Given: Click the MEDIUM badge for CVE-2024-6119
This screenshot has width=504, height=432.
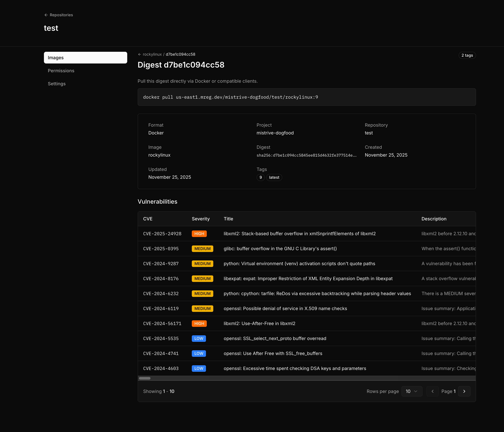Looking at the screenshot, I should 202,308.
